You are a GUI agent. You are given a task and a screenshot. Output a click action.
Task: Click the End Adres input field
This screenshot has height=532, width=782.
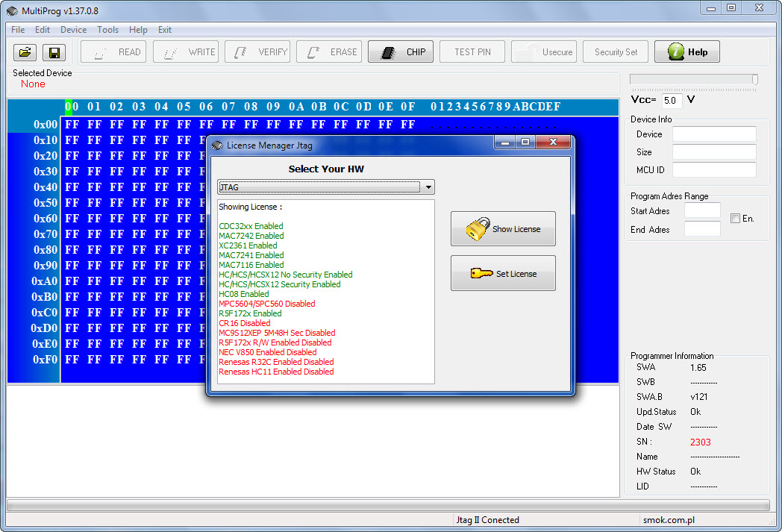click(702, 229)
